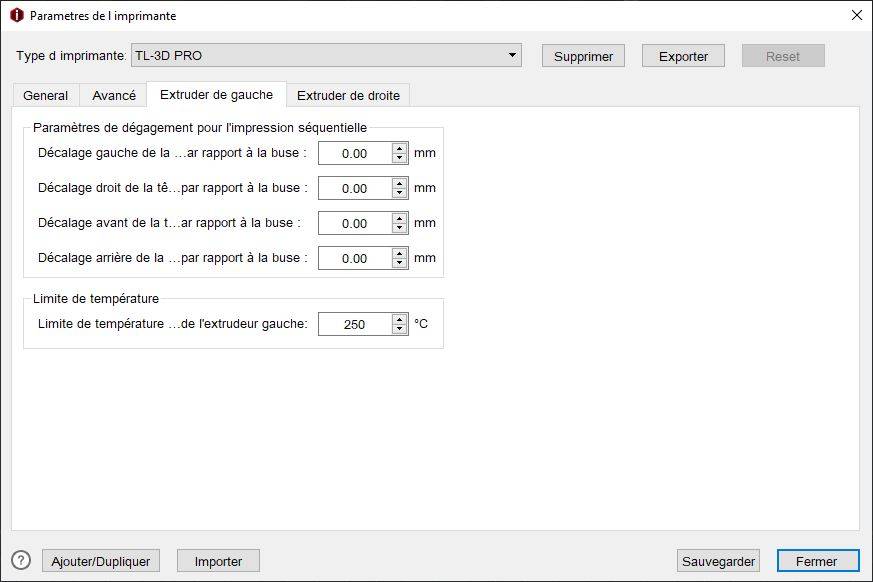Click the temperature limit field showing 250
873x582 pixels.
pos(355,324)
